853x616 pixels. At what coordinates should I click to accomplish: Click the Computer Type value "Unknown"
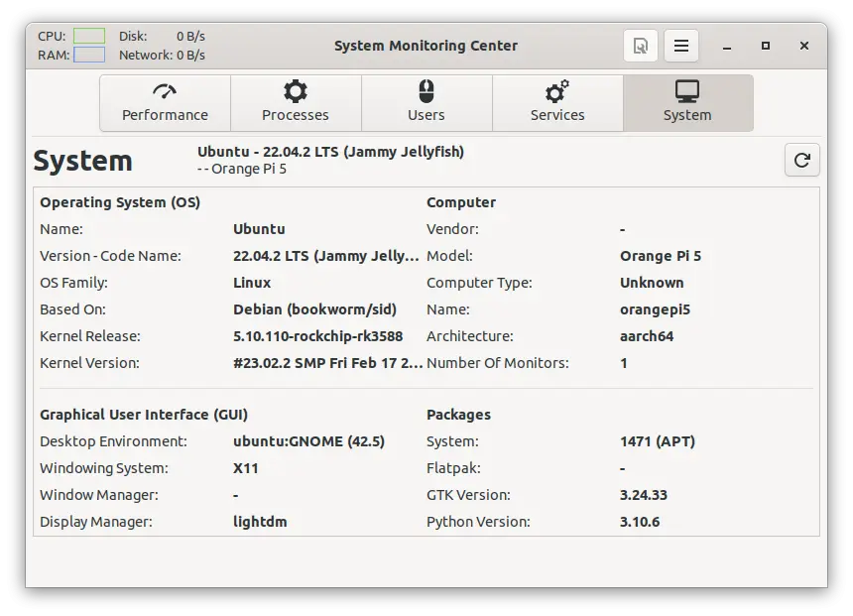point(652,283)
